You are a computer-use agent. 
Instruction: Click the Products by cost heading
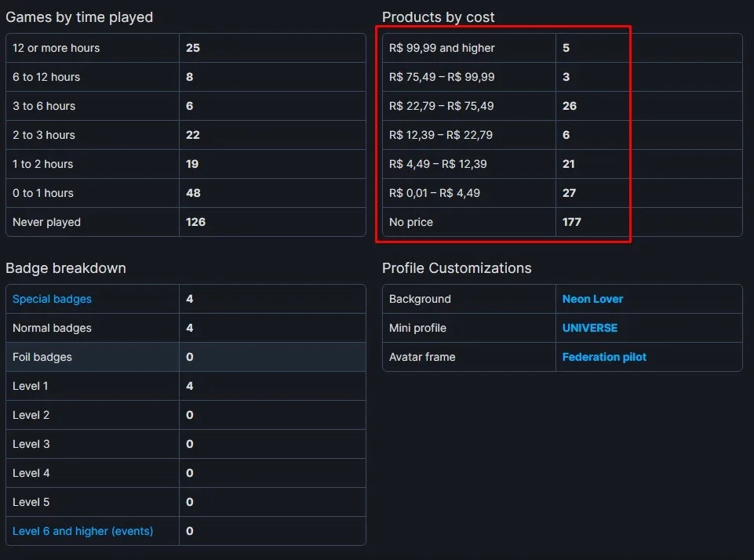(x=438, y=17)
